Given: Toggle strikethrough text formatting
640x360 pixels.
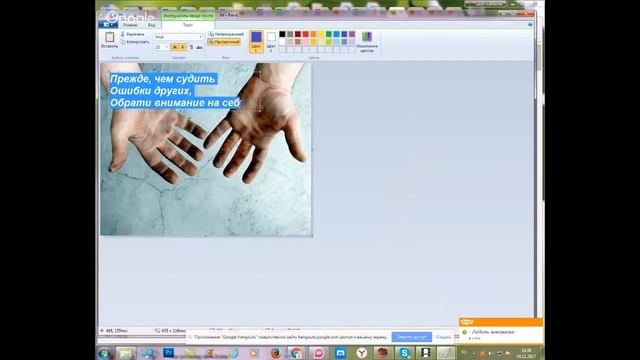Looking at the screenshot, I should 199,47.
